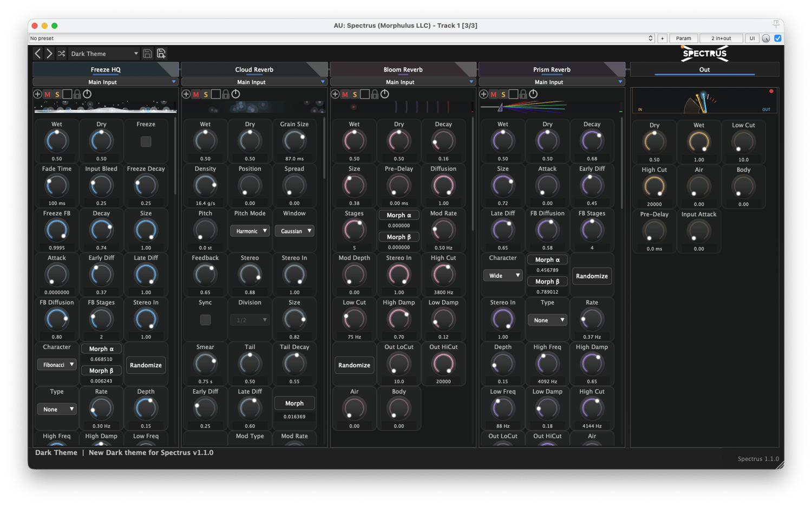Click Randomize in Freeze HQ
This screenshot has height=506, width=812.
[x=146, y=365]
